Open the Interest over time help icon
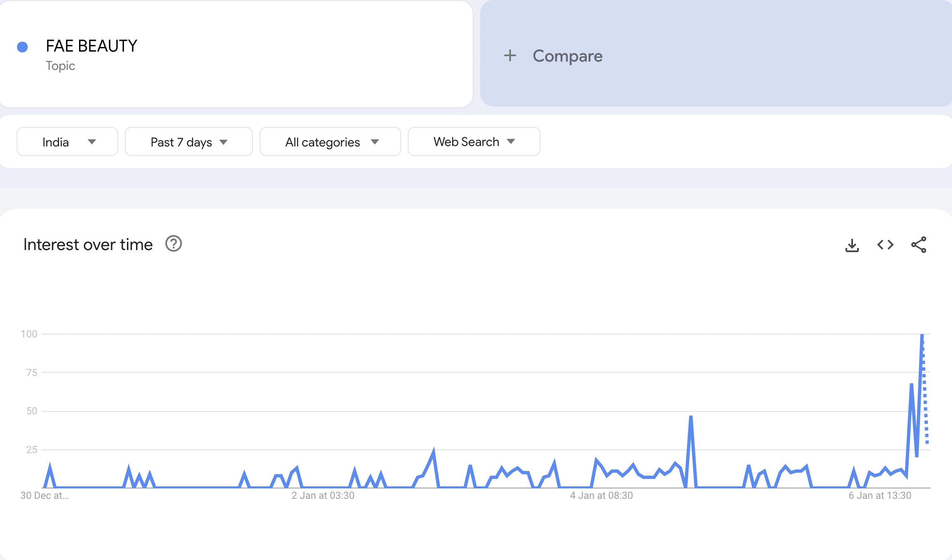 pyautogui.click(x=174, y=244)
